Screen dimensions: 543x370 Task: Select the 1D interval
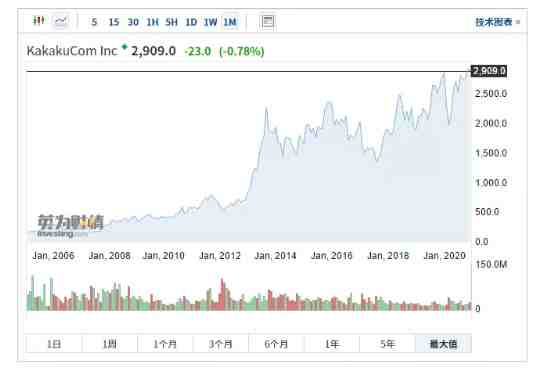tap(191, 22)
